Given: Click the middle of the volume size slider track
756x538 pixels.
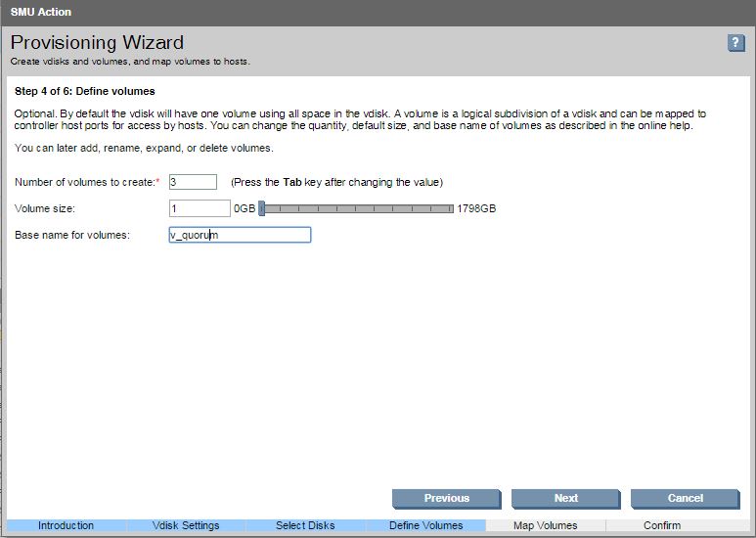Looking at the screenshot, I should tap(357, 208).
